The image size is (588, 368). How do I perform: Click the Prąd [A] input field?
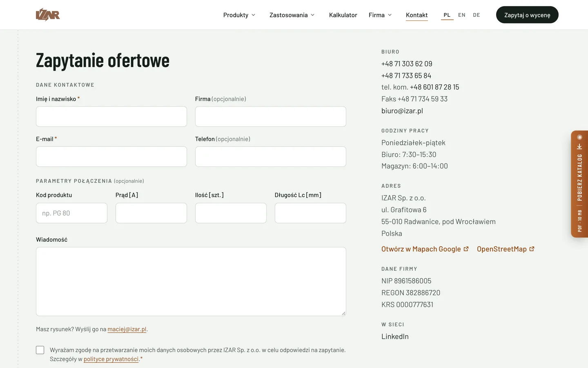151,213
